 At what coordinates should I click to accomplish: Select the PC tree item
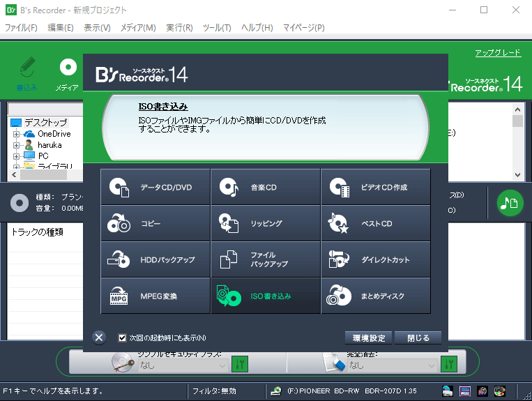pyautogui.click(x=43, y=156)
